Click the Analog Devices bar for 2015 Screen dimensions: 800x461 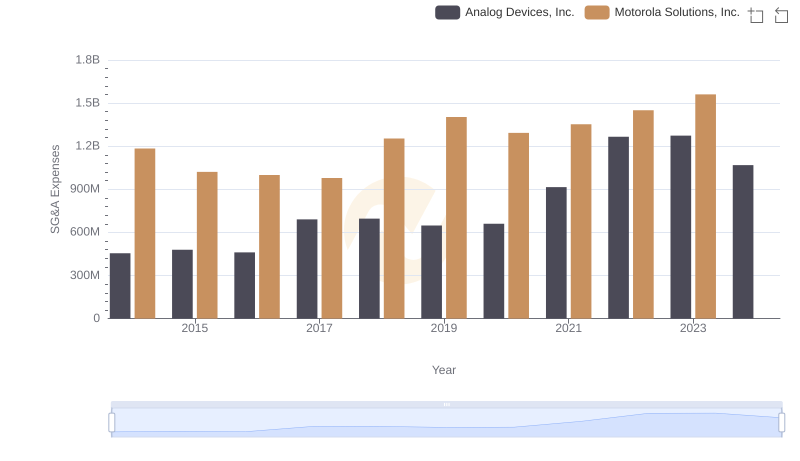click(x=182, y=284)
